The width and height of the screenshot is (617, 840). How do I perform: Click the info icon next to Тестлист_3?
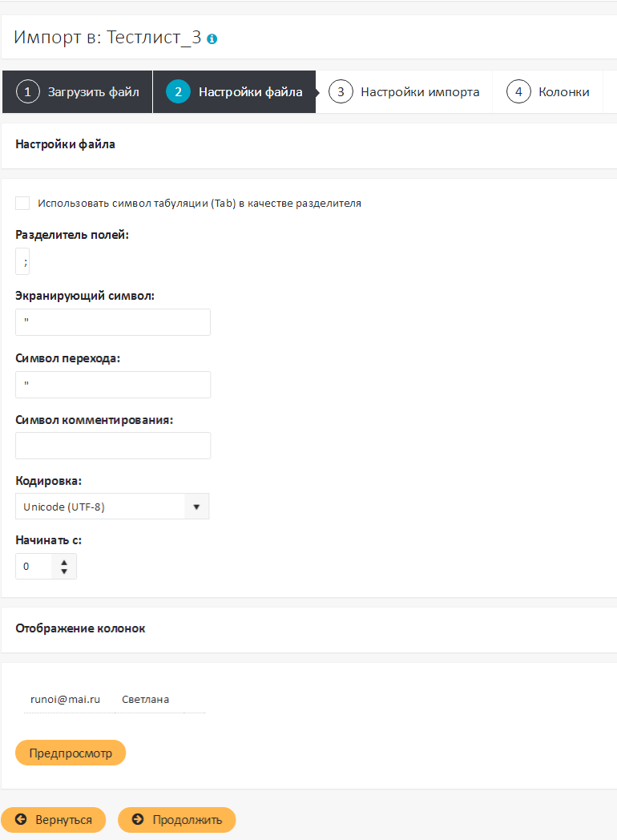pos(212,38)
